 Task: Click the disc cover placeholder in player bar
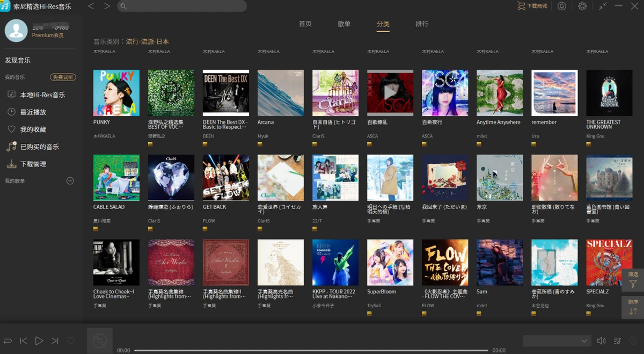pyautogui.click(x=100, y=341)
